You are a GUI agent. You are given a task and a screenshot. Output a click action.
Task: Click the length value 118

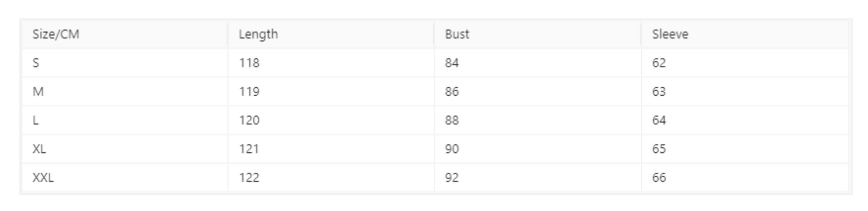[x=249, y=63]
